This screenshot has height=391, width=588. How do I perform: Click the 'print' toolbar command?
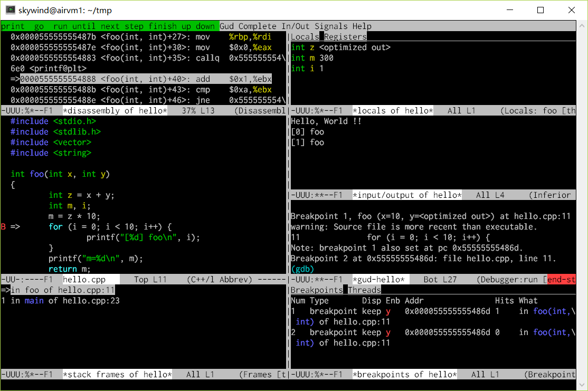pos(13,26)
